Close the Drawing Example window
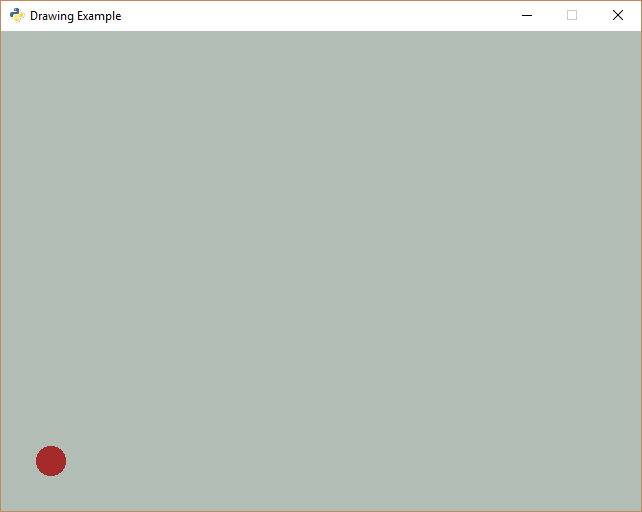 click(618, 16)
